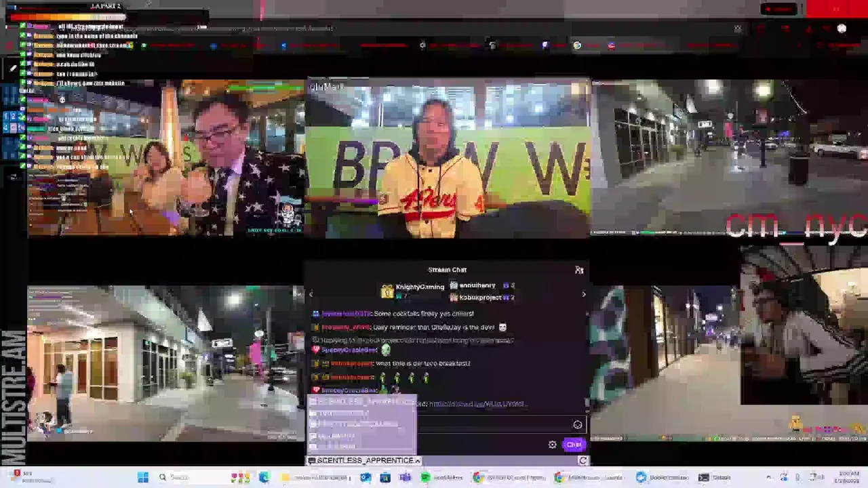Open Outlook from the taskbar

click(366, 478)
